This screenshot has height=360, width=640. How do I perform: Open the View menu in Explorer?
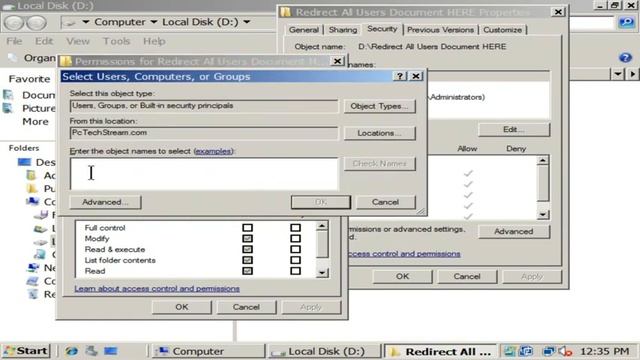point(78,41)
